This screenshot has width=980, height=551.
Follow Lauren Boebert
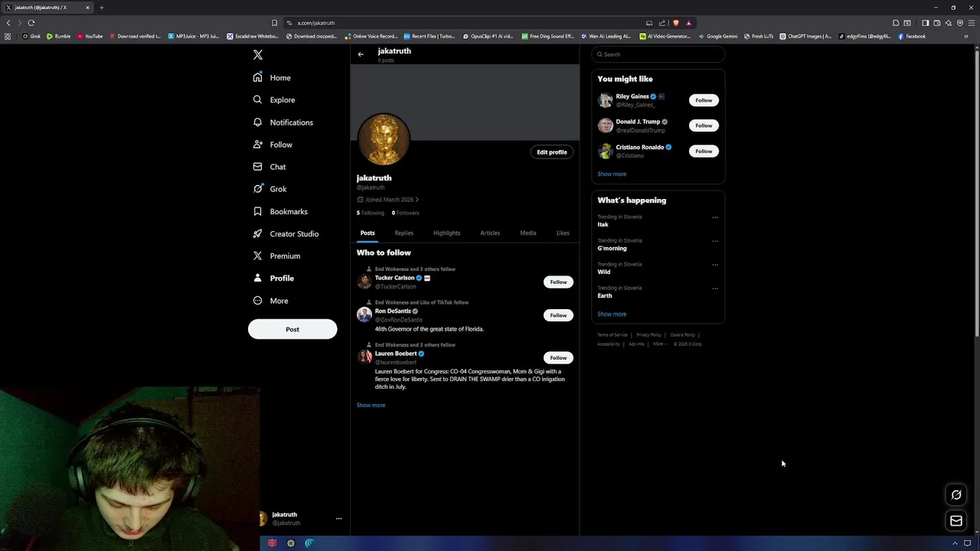558,357
